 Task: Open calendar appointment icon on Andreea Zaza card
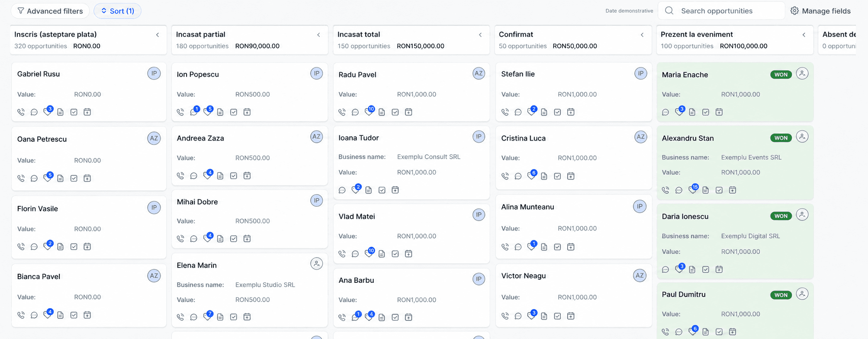(x=247, y=176)
